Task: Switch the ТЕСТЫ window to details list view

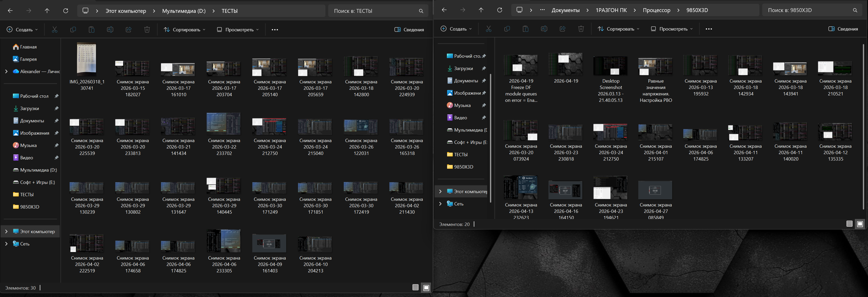Action: [x=416, y=287]
